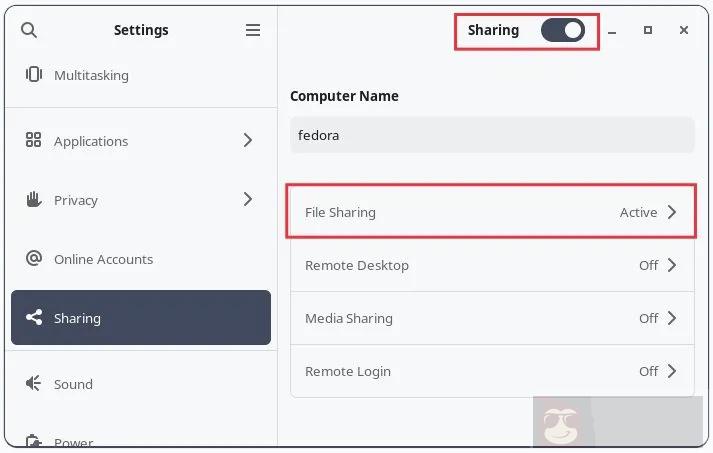Viewport: 713px width, 453px height.
Task: Open the Remote Desktop settings row
Action: coord(491,265)
